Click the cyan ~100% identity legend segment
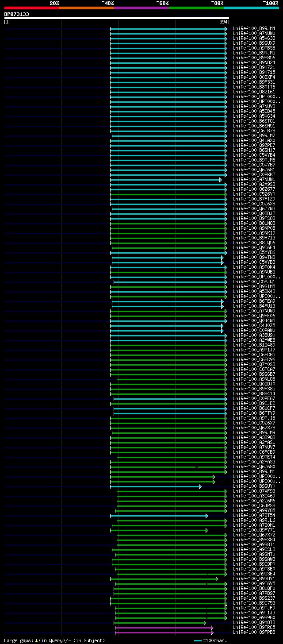 click(x=251, y=8)
